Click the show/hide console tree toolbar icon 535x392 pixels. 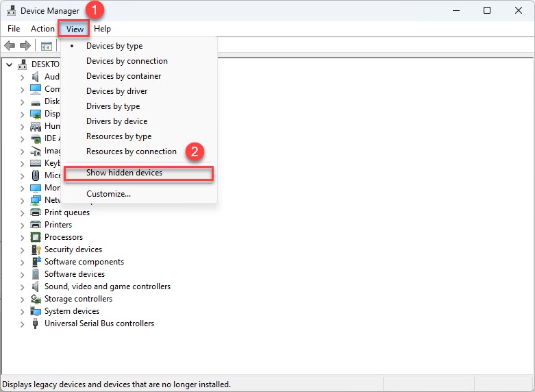pyautogui.click(x=46, y=46)
